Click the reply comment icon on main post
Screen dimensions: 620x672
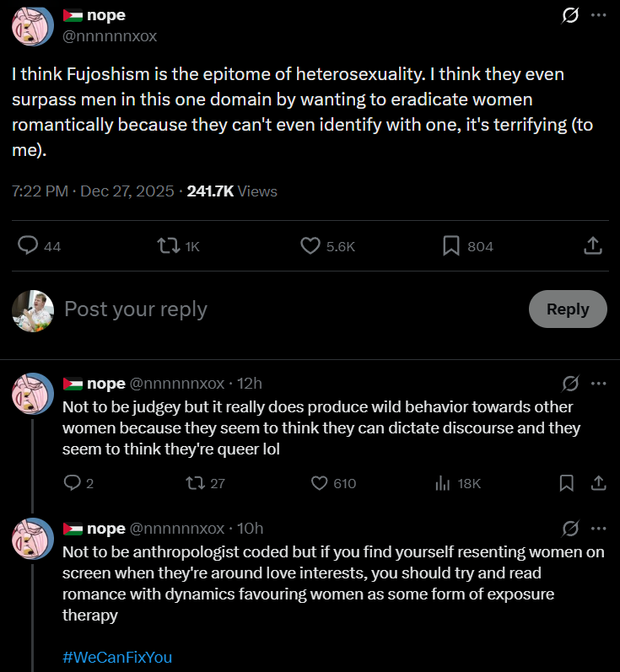(x=29, y=245)
